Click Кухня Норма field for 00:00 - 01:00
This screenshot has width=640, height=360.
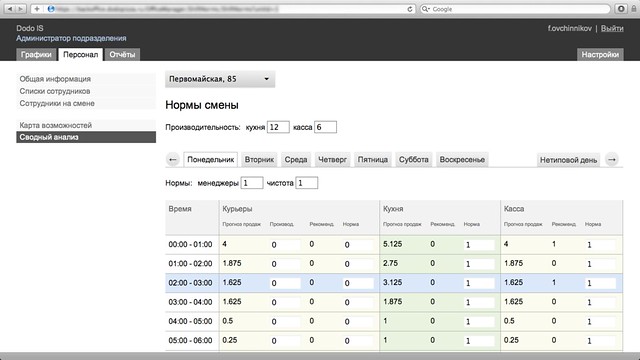pos(479,245)
